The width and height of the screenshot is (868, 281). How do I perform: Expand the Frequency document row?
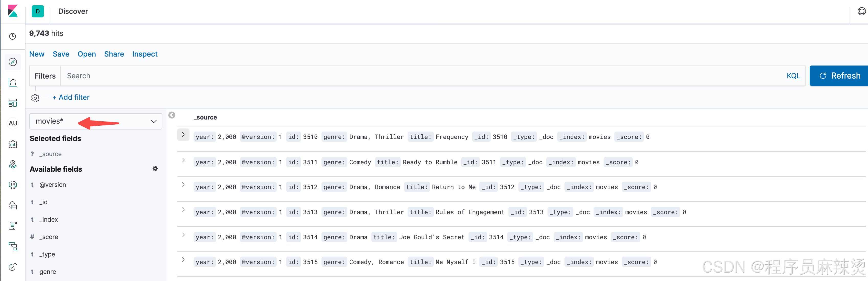click(183, 135)
